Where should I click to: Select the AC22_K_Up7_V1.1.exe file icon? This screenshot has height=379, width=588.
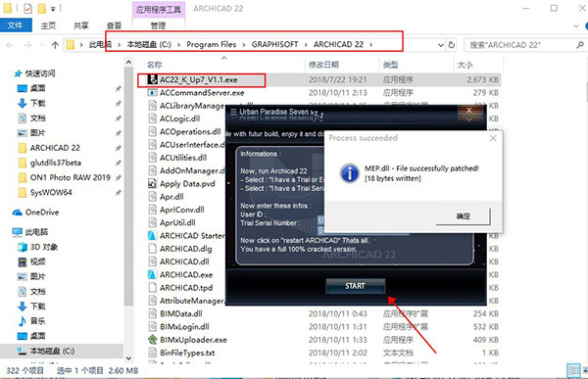click(152, 79)
